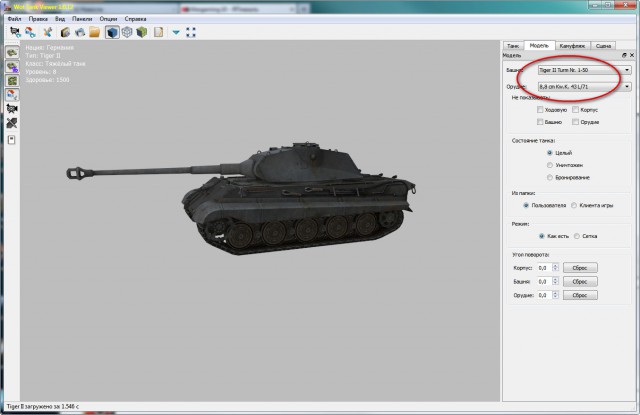Select Пользователя folder radio button
This screenshot has width=640, height=415.
click(526, 205)
